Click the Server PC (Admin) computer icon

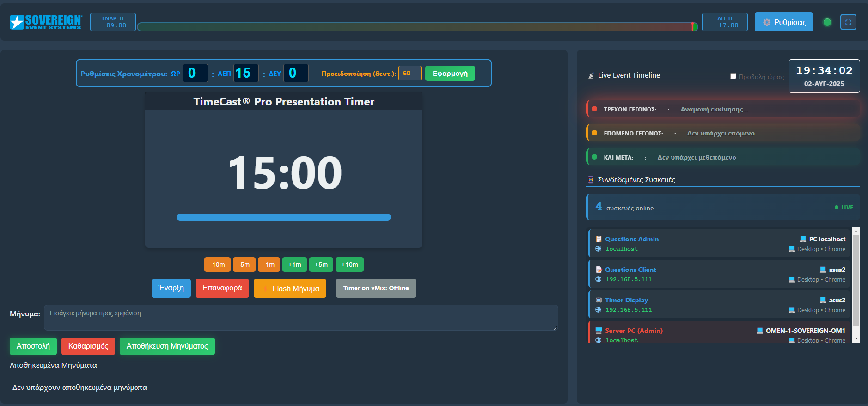(599, 331)
